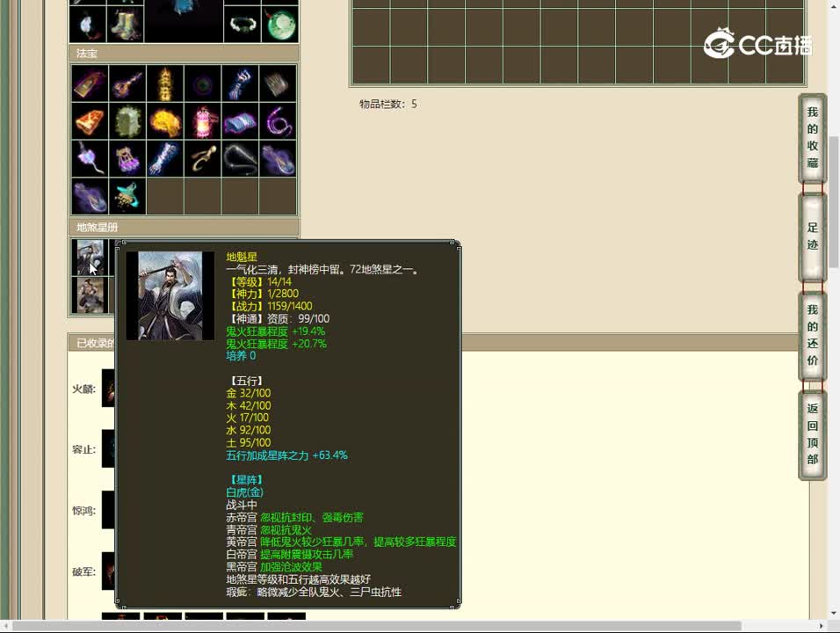Click the 水 92/100 value
Image resolution: width=840 pixels, height=633 pixels.
coord(249,431)
